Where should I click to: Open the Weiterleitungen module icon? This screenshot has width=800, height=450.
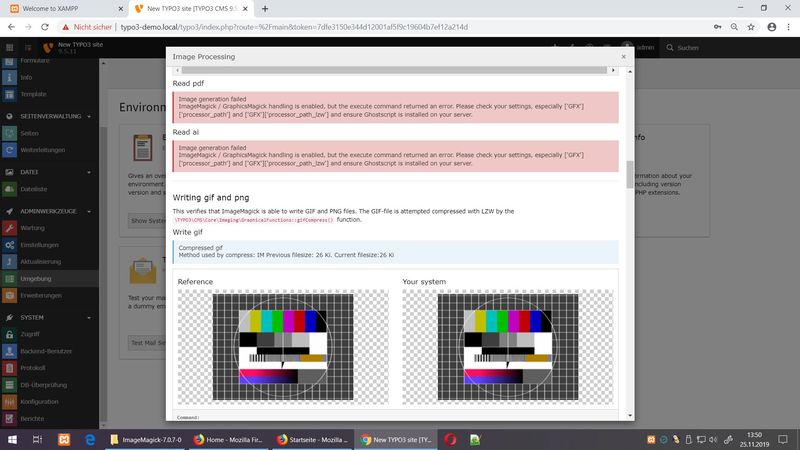pyautogui.click(x=9, y=150)
